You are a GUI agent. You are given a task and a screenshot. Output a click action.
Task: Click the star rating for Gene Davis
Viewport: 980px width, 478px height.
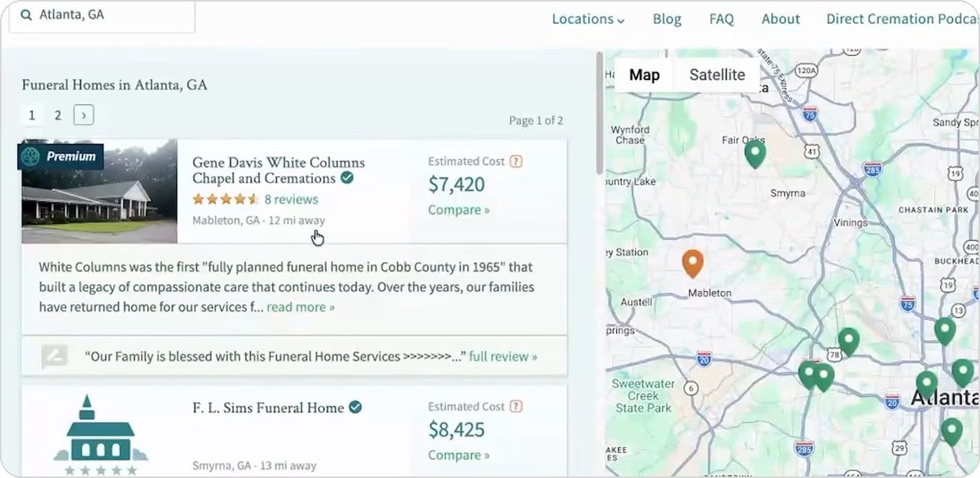(x=224, y=199)
